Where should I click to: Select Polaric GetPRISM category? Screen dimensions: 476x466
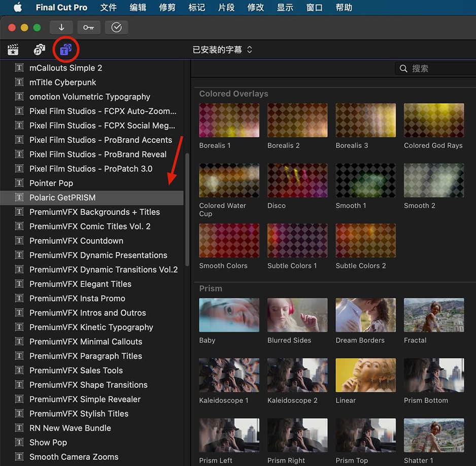pyautogui.click(x=62, y=197)
